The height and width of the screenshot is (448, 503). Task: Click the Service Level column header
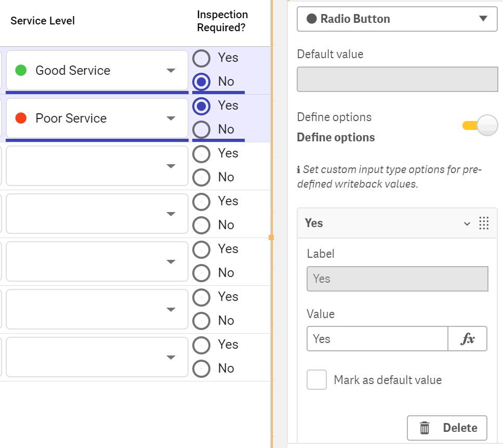43,21
